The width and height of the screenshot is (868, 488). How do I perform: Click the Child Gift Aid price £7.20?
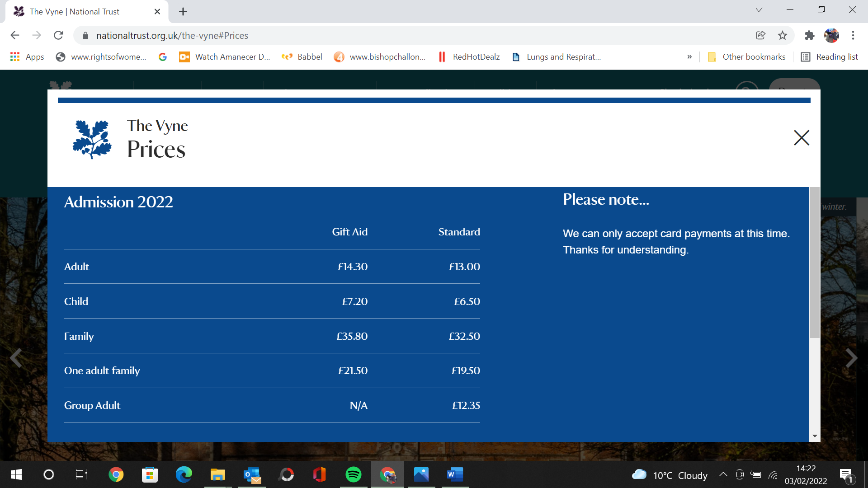355,301
